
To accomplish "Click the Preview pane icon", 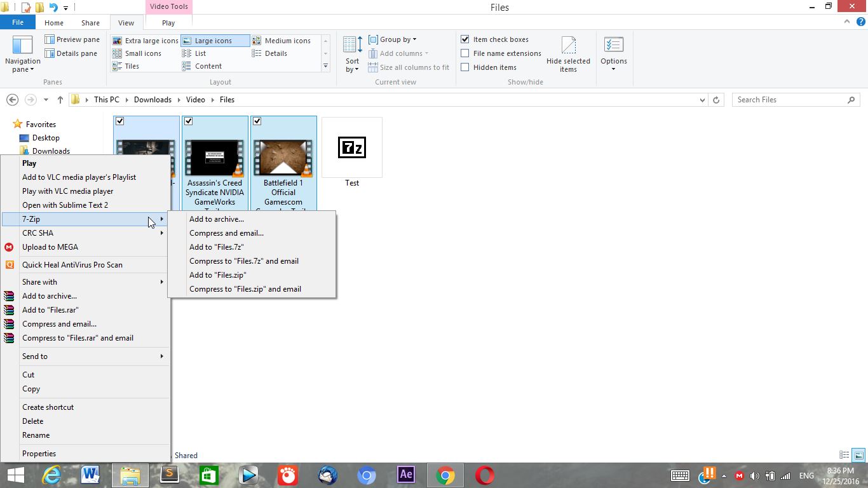I will tap(50, 39).
